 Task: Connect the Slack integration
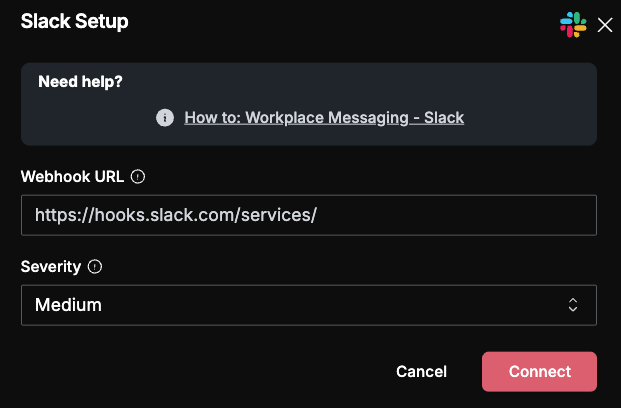(539, 372)
